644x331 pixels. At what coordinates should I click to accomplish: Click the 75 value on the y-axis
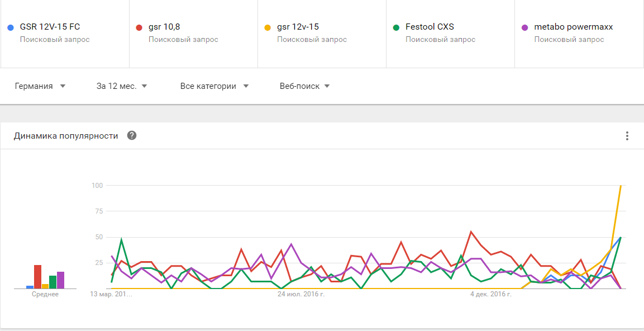tap(98, 211)
